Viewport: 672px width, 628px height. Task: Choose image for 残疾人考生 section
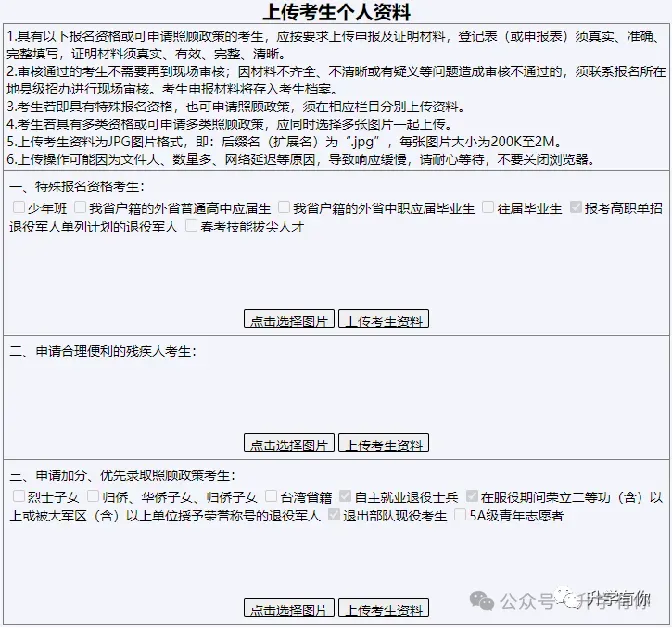click(x=289, y=443)
